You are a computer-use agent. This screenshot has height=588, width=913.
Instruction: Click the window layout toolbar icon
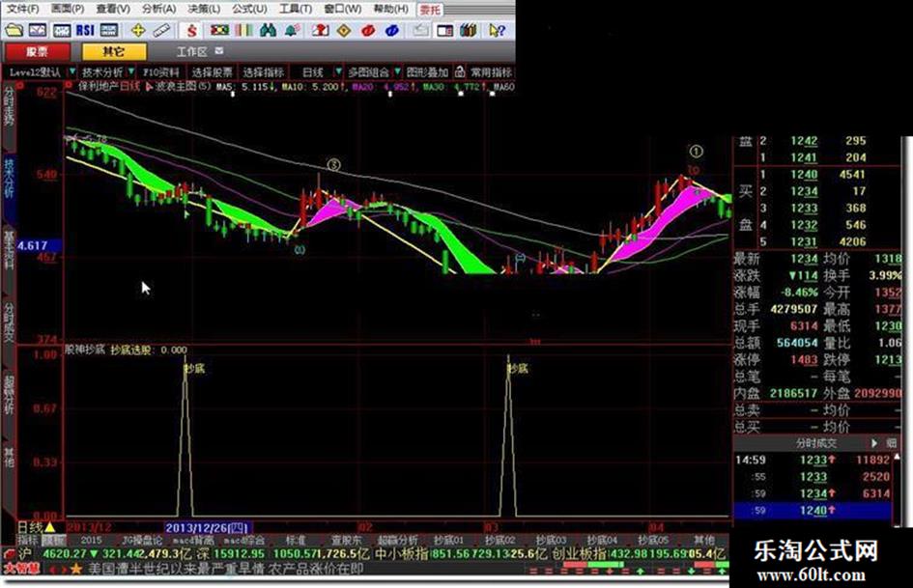click(444, 30)
